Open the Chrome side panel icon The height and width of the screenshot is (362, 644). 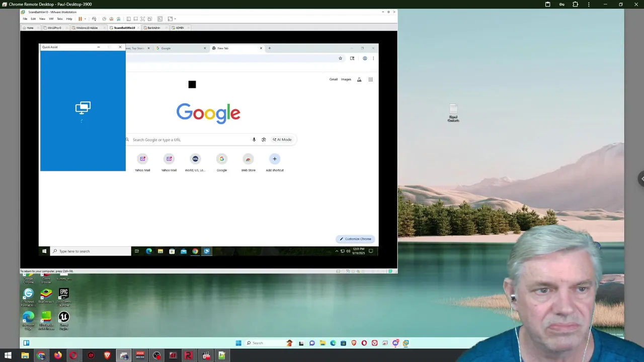(x=352, y=58)
